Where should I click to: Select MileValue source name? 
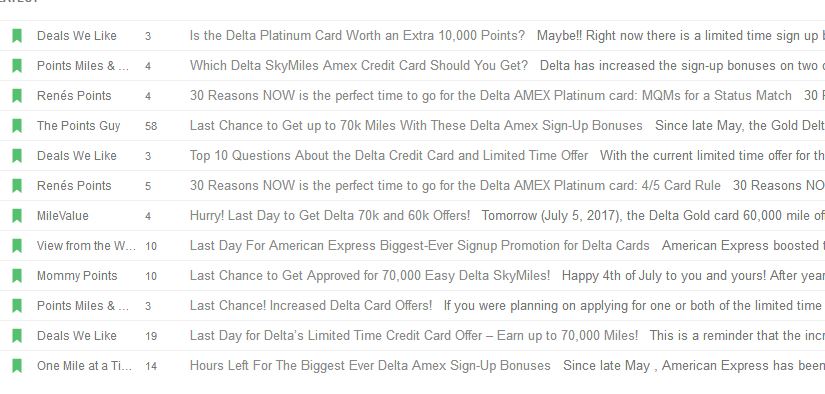point(63,216)
